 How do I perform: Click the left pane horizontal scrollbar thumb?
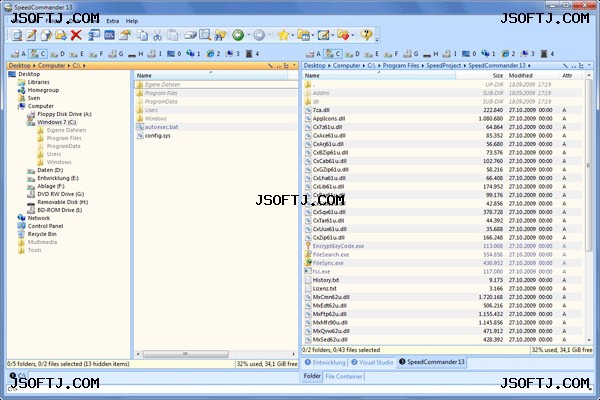(x=186, y=354)
